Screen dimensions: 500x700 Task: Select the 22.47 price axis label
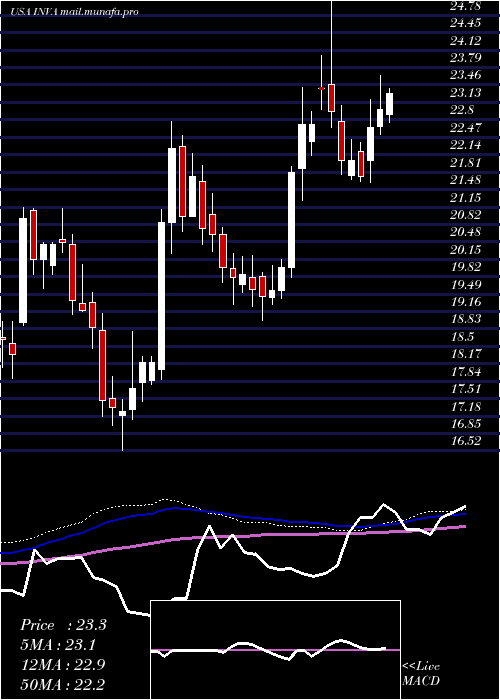point(466,128)
